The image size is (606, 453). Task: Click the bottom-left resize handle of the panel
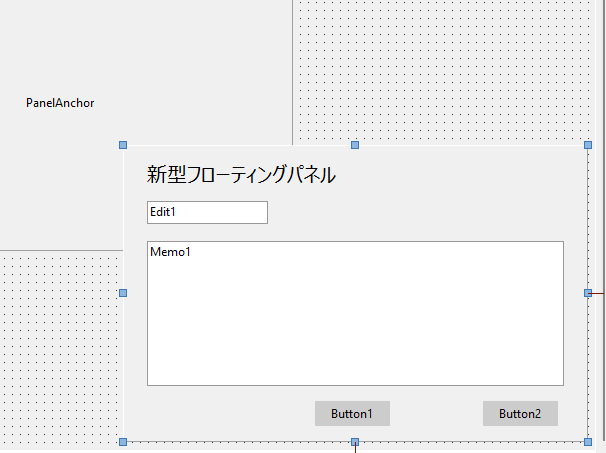[x=124, y=441]
